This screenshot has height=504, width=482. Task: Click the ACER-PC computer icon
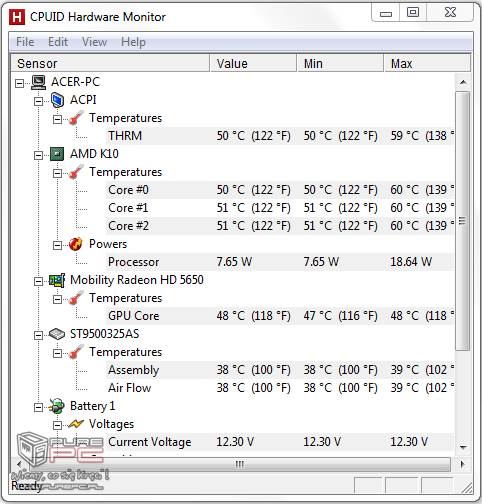point(39,82)
